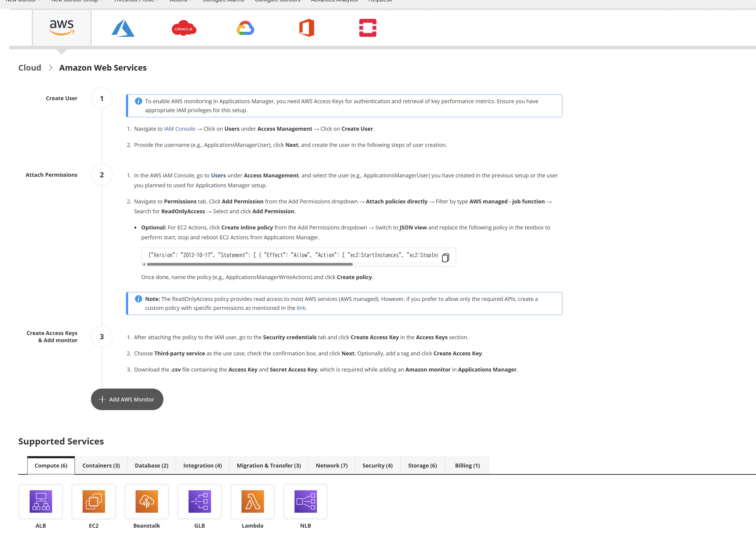The image size is (756, 545).
Task: Switch to the Containers (3) tab
Action: (101, 465)
